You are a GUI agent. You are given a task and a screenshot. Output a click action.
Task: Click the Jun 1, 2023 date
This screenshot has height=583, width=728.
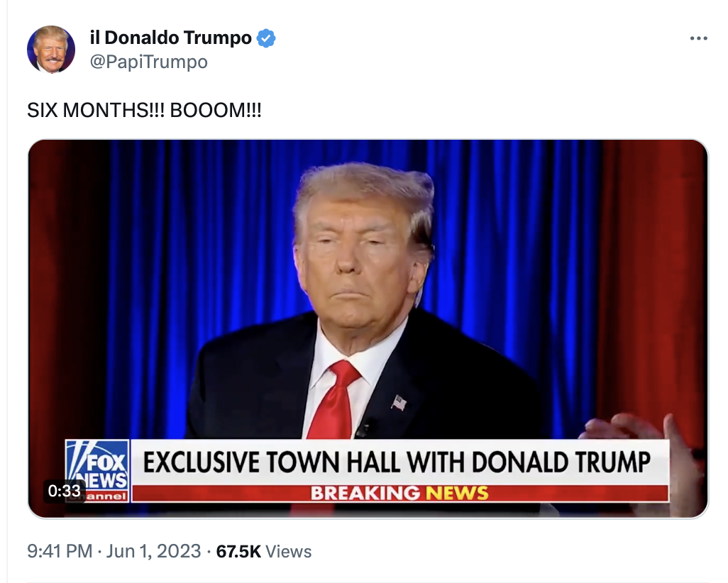pyautogui.click(x=154, y=551)
